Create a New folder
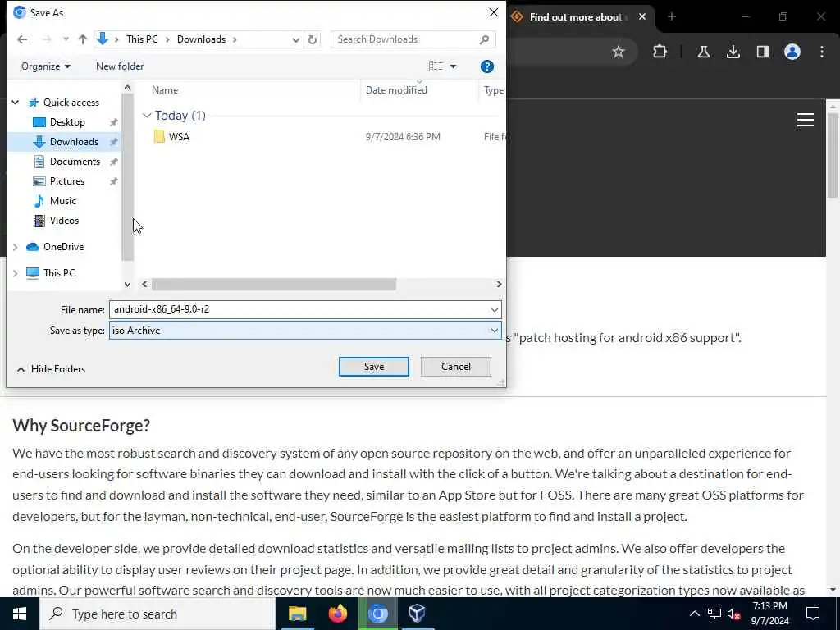 point(120,66)
